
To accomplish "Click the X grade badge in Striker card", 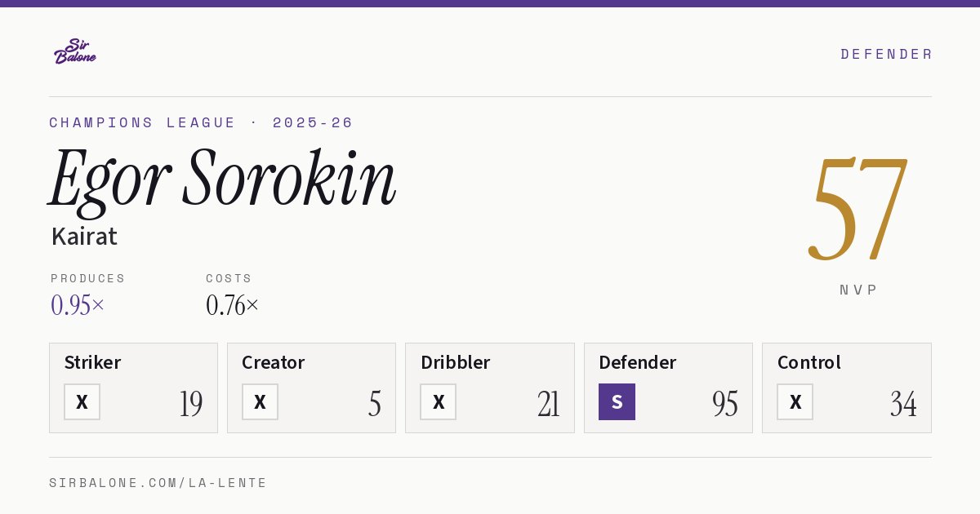I will (82, 401).
